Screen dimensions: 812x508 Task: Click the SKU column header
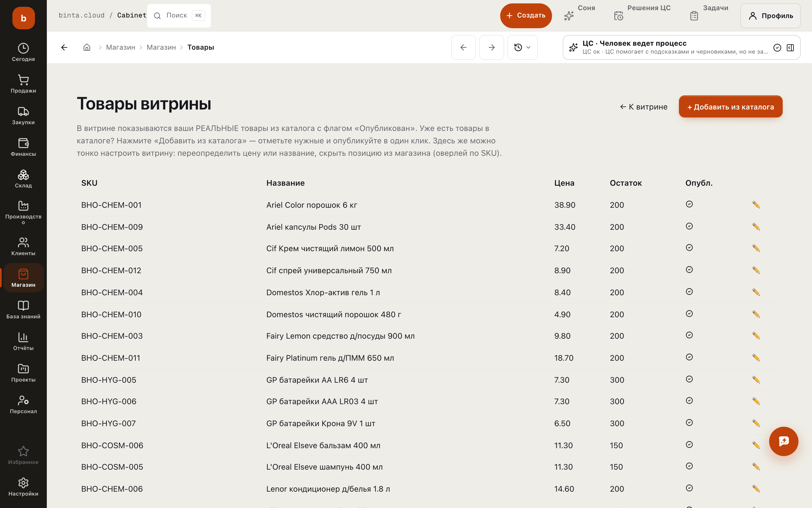tap(89, 183)
